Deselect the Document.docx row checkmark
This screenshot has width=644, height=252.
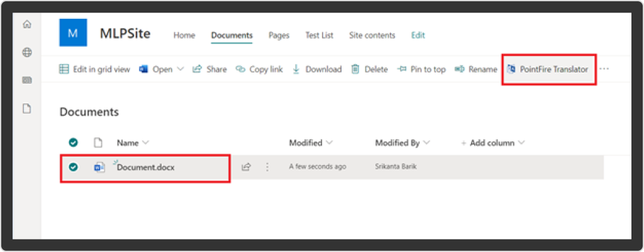point(74,167)
